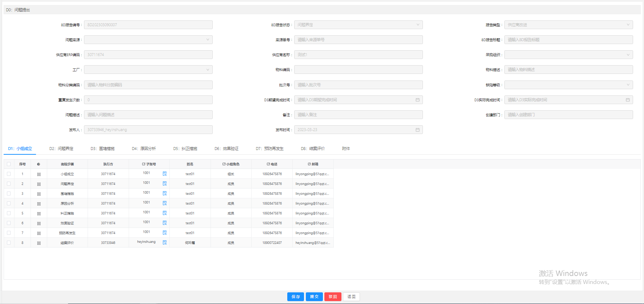Image resolution: width=644 pixels, height=304 pixels.
Task: Select checkbox for row 5 纠正措施
Action: pos(9,213)
